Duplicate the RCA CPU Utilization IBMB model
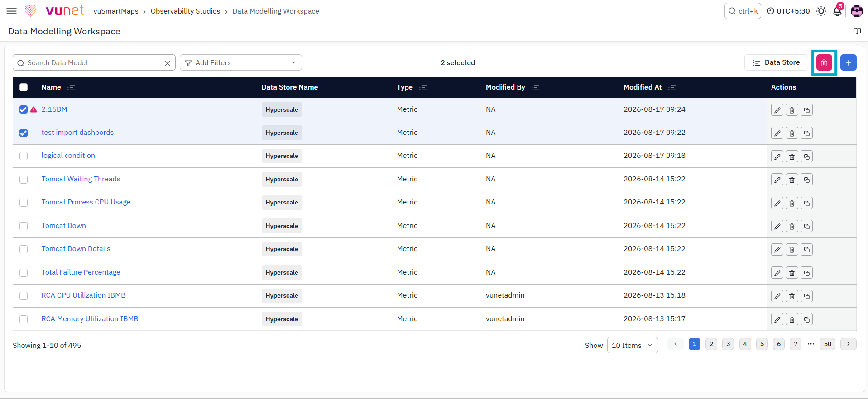 (x=806, y=296)
